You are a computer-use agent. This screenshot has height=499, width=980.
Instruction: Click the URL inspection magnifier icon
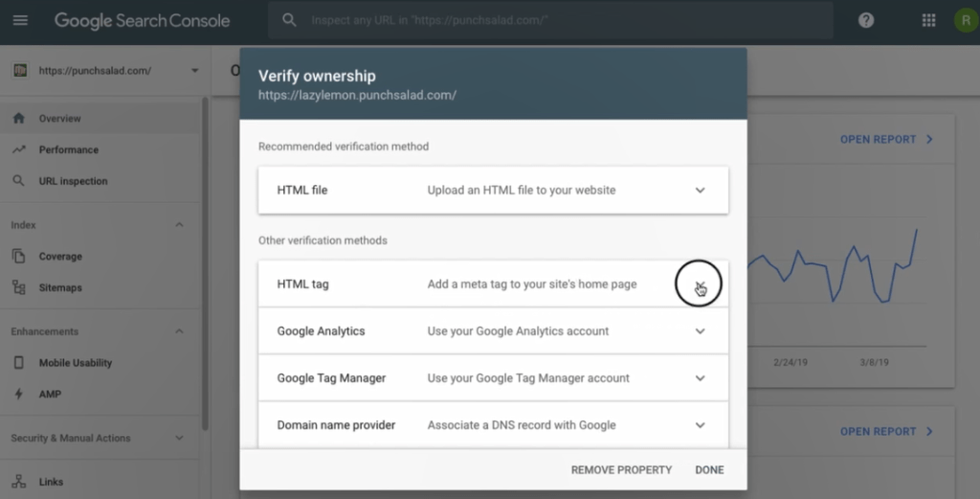[x=19, y=181]
